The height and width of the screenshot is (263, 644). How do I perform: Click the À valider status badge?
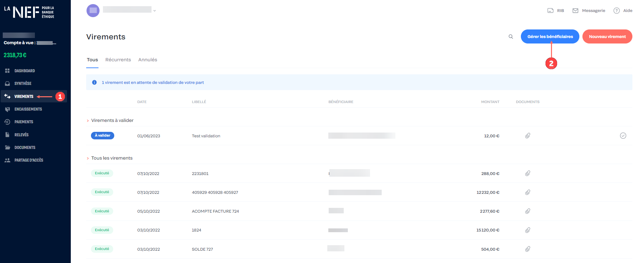103,136
